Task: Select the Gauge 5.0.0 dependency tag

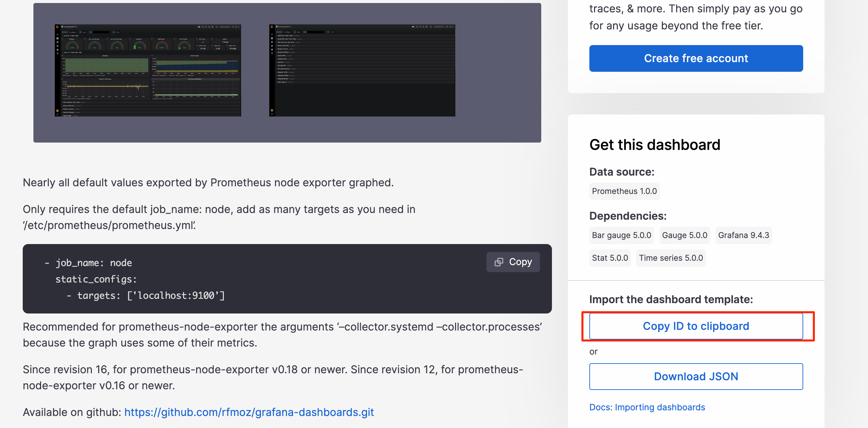Action: point(684,235)
